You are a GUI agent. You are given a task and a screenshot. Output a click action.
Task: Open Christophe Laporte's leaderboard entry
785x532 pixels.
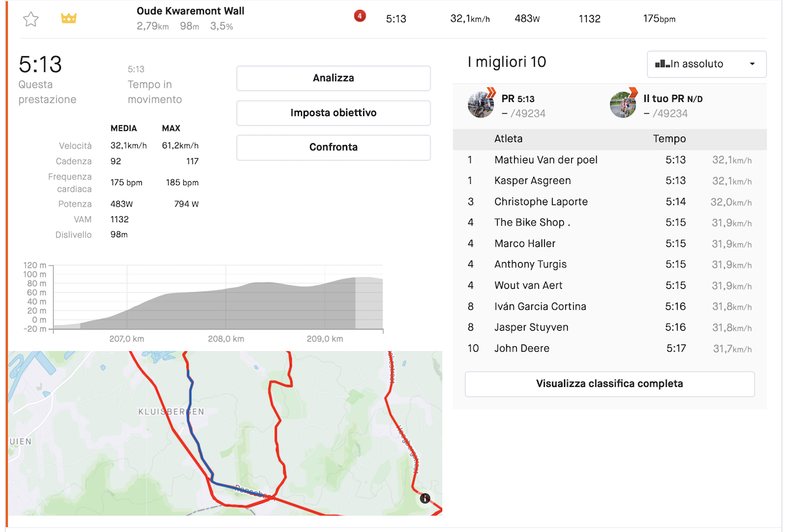coord(541,202)
